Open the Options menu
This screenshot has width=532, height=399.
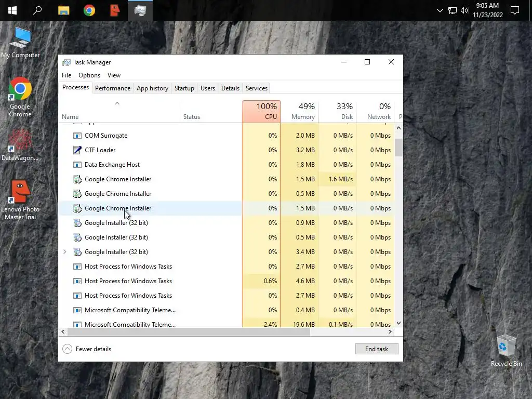89,75
